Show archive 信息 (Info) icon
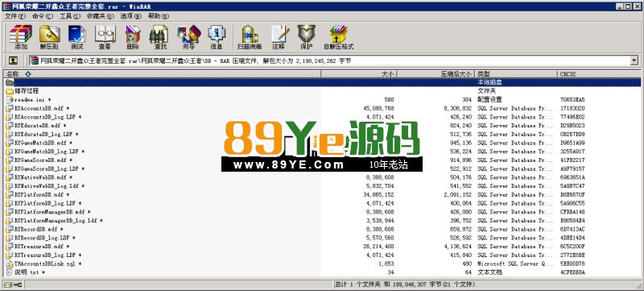 click(217, 37)
